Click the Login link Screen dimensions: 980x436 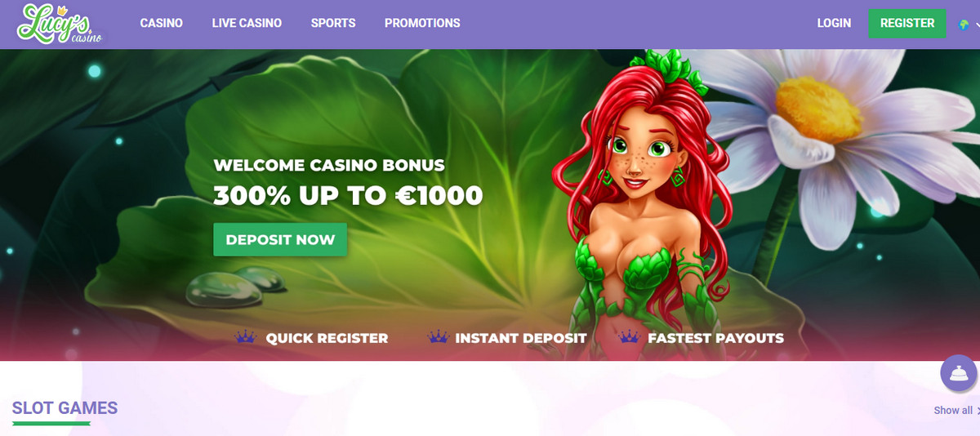click(x=834, y=24)
